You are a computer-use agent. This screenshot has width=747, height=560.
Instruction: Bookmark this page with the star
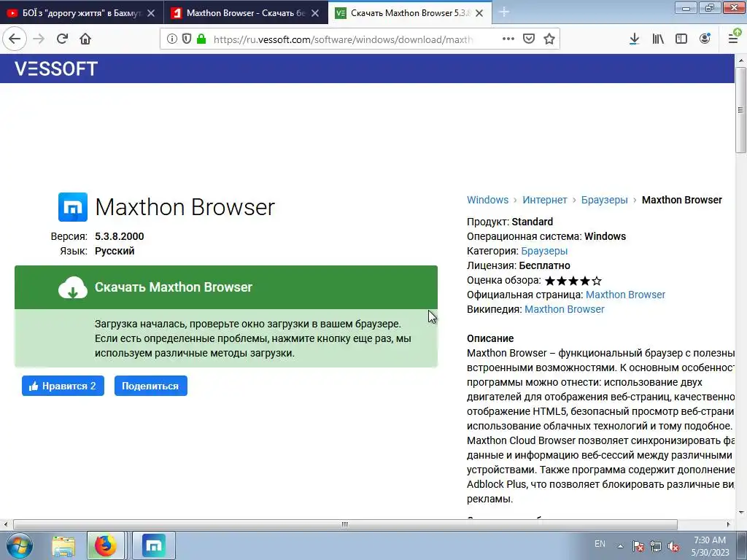pos(549,39)
